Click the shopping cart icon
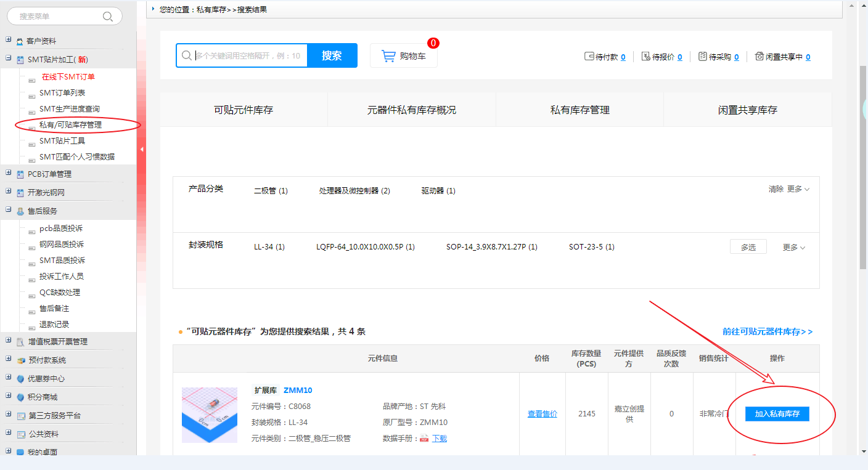Image resolution: width=868 pixels, height=470 pixels. tap(388, 56)
